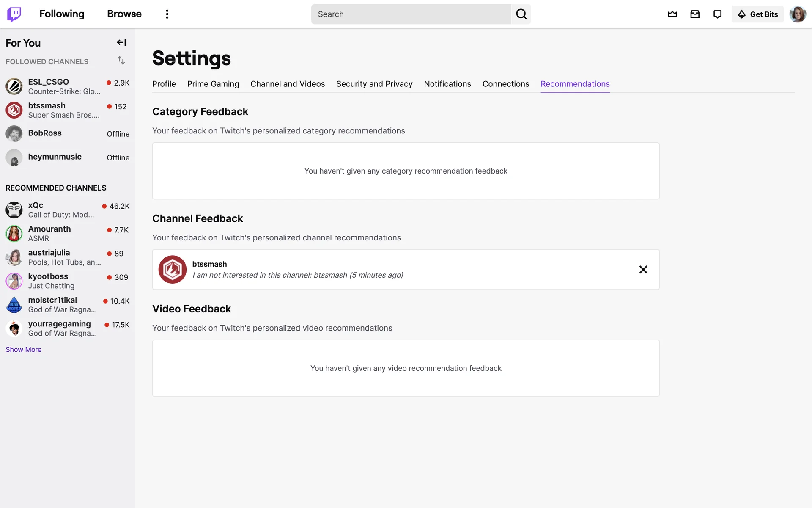This screenshot has height=508, width=812.
Task: Collapse the For You sidebar
Action: point(121,42)
